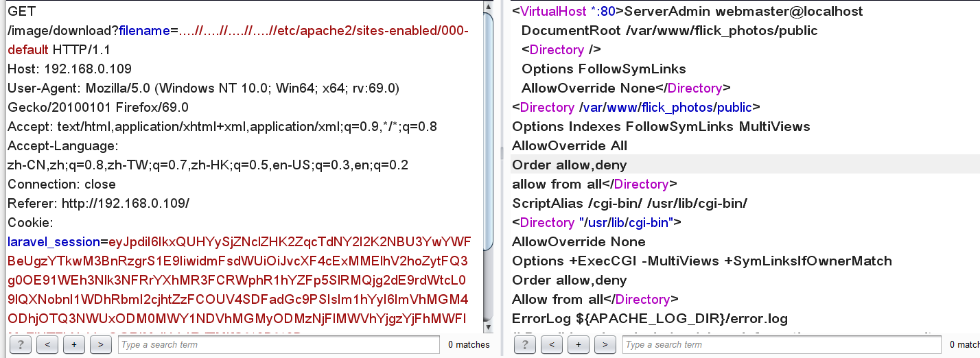Click the 'Referer: http://192.168.0.109/' line
This screenshot has width=980, height=358.
tap(98, 203)
